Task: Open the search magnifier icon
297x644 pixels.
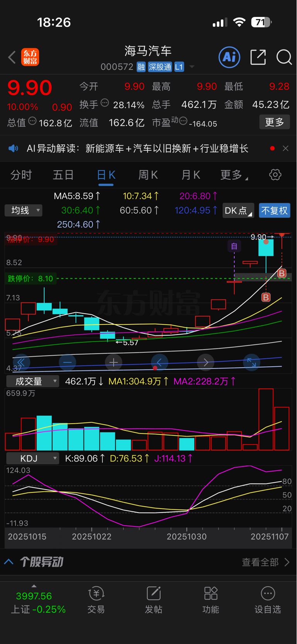Action: click(284, 57)
